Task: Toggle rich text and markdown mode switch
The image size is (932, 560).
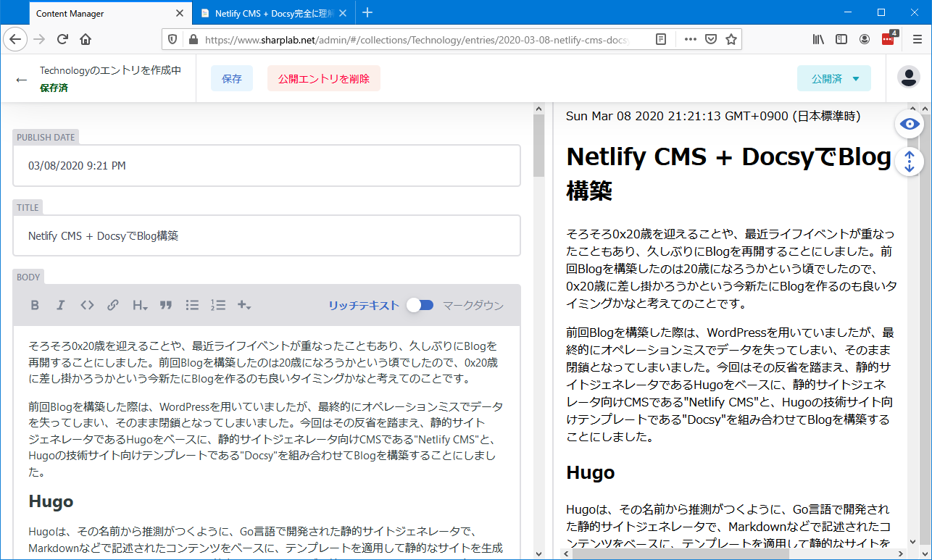Action: [420, 305]
